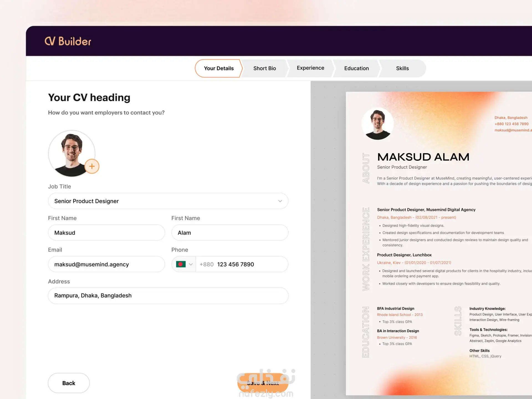Click the Save & Next button
This screenshot has width=532, height=399.
(x=263, y=383)
